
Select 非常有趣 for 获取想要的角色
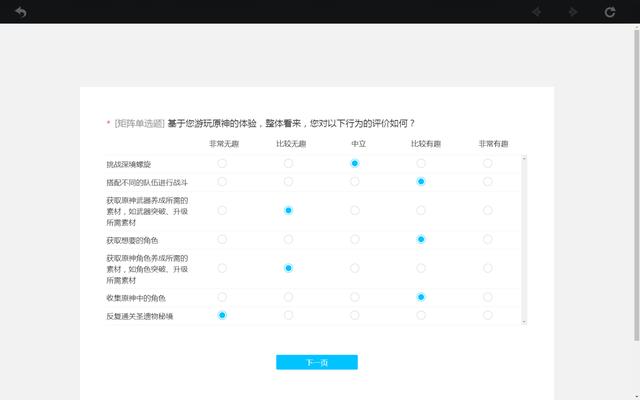(x=487, y=240)
